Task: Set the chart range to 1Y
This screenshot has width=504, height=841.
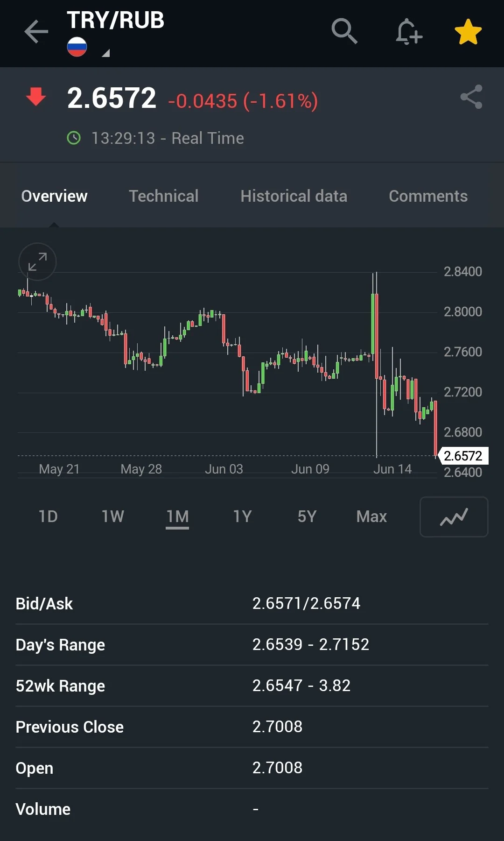Action: (242, 516)
